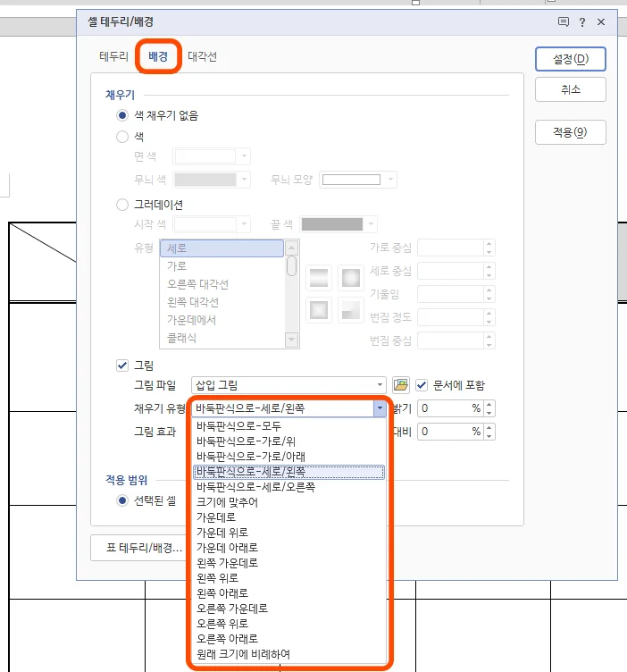This screenshot has width=627, height=672.
Task: Switch to the 테두리 tab
Action: (114, 56)
